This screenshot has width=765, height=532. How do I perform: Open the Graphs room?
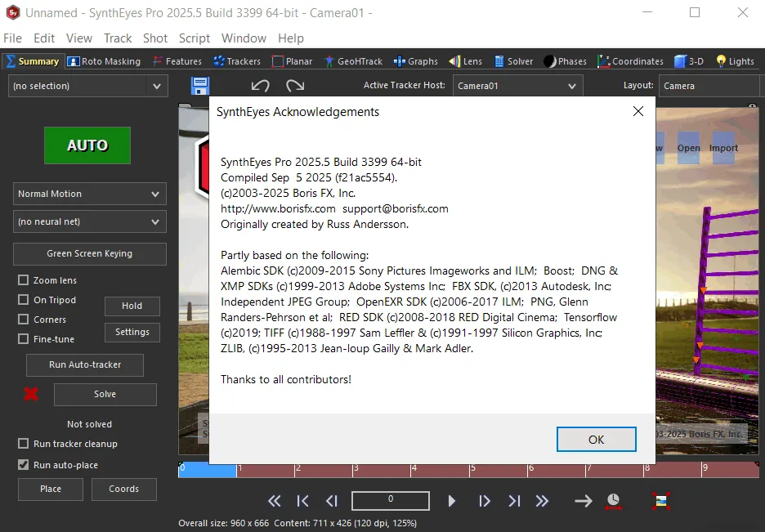(416, 61)
